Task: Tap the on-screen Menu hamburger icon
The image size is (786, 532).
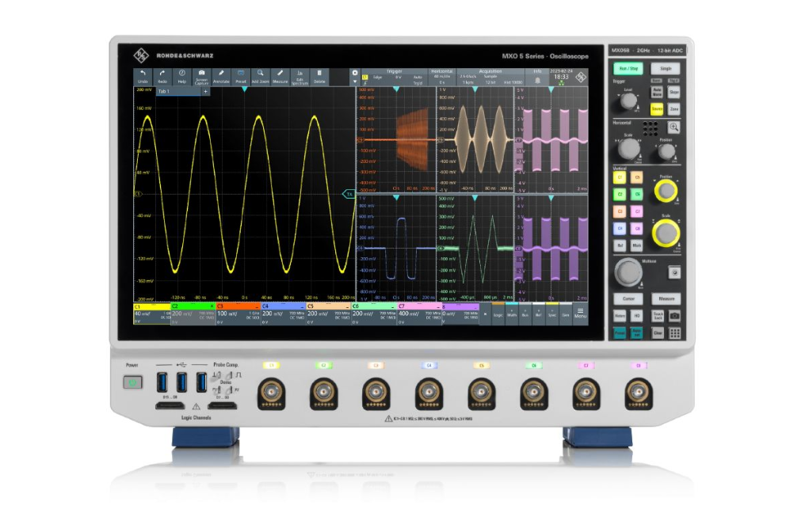Action: [x=580, y=313]
